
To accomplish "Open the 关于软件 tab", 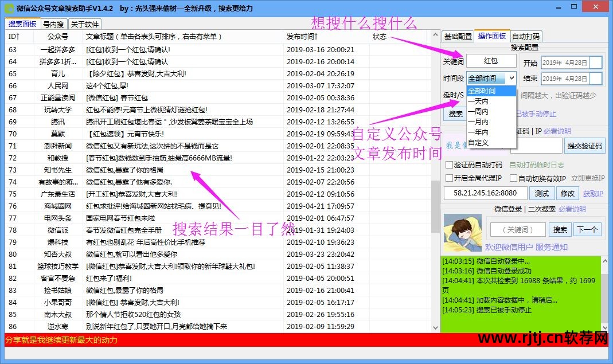I will point(85,24).
